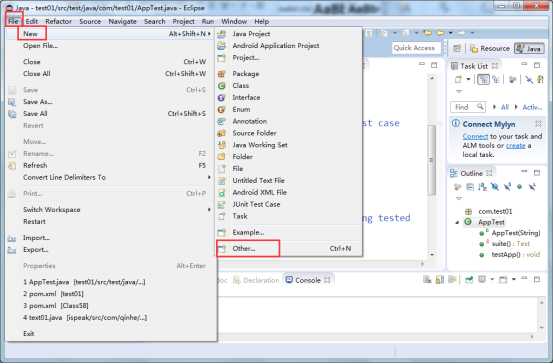
Task: Choose Exit in File menu
Action: pyautogui.click(x=111, y=333)
